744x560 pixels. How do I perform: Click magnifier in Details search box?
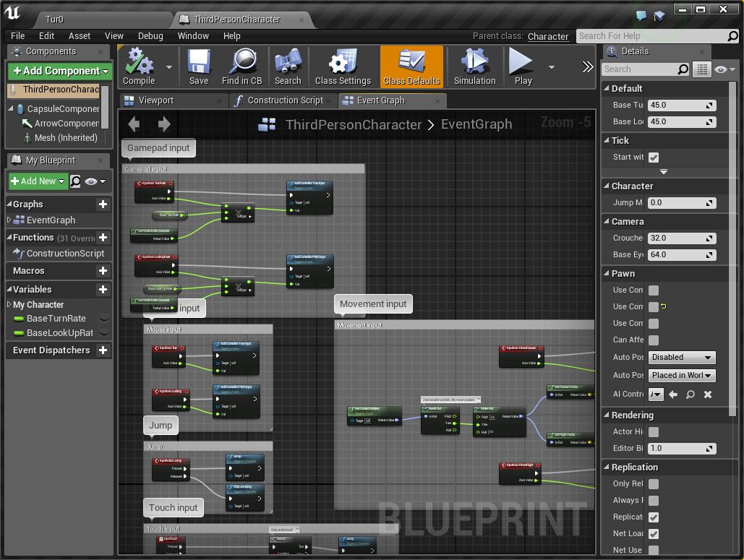683,69
